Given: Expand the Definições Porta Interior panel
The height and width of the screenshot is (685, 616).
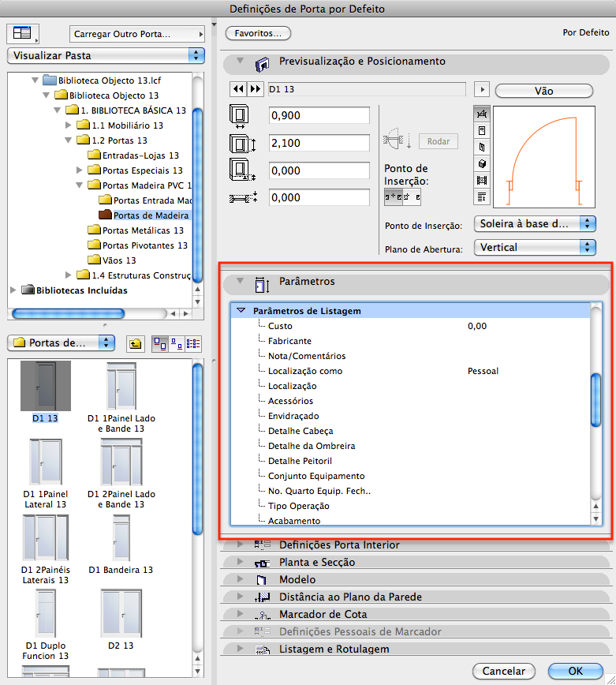Looking at the screenshot, I should 240,545.
